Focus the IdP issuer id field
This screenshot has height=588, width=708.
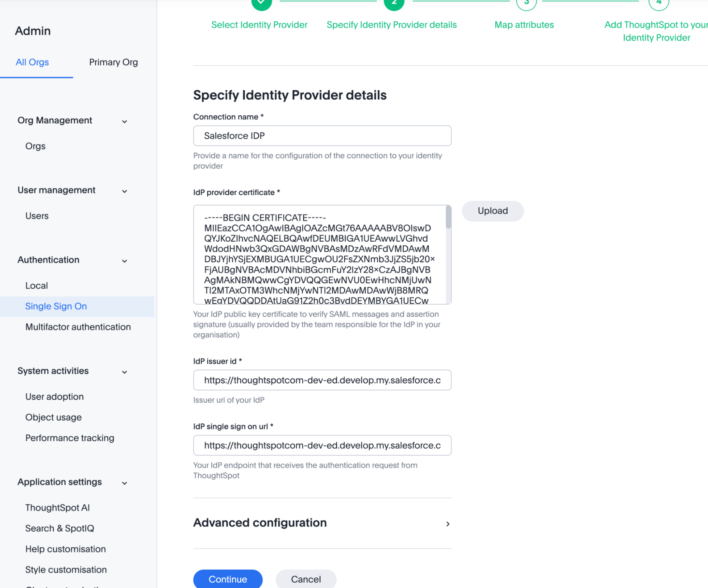tap(322, 380)
